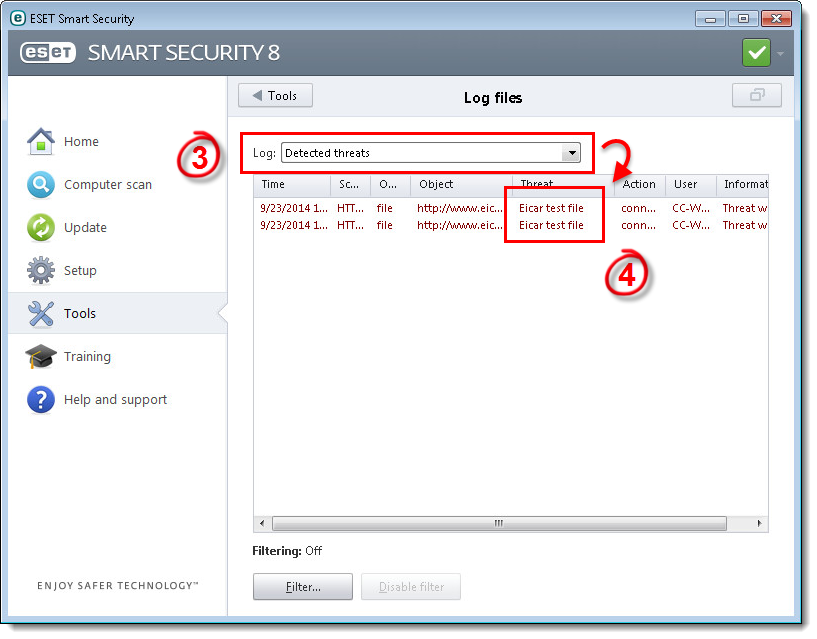The height and width of the screenshot is (639, 817).
Task: Click first row's 9/23/2014 time cell
Action: pyautogui.click(x=294, y=208)
